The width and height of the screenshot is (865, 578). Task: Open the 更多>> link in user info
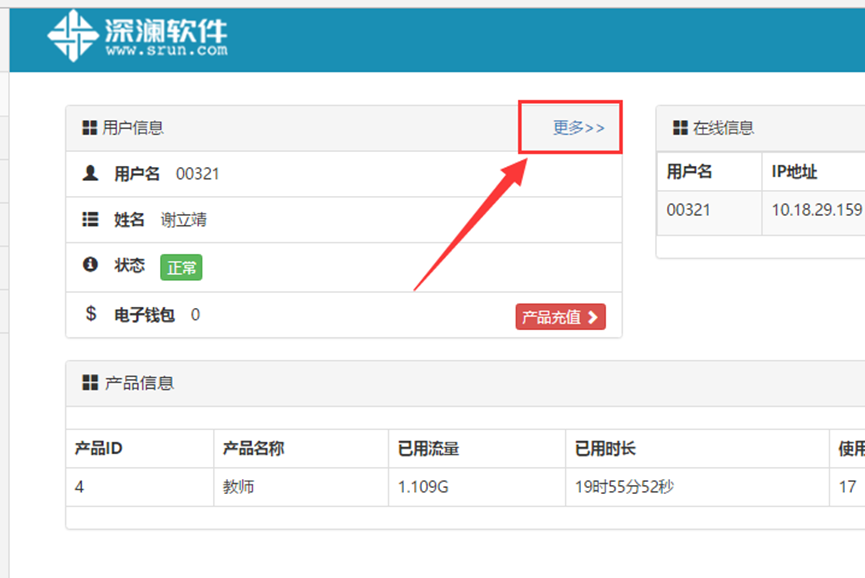(579, 128)
